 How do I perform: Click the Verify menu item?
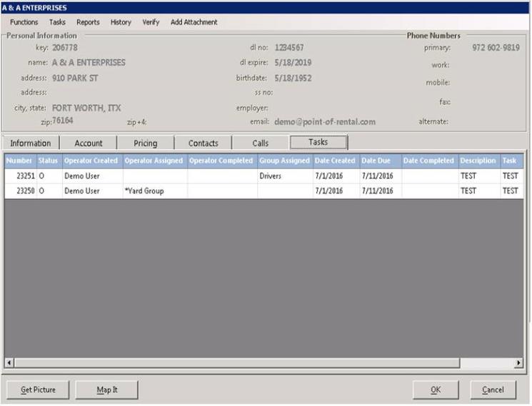151,22
